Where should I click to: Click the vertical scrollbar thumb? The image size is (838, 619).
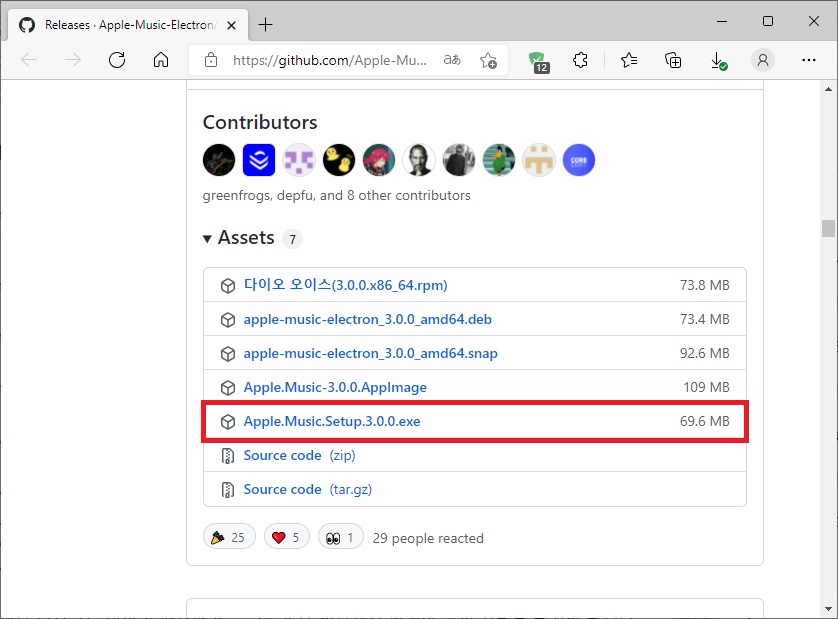coord(828,228)
